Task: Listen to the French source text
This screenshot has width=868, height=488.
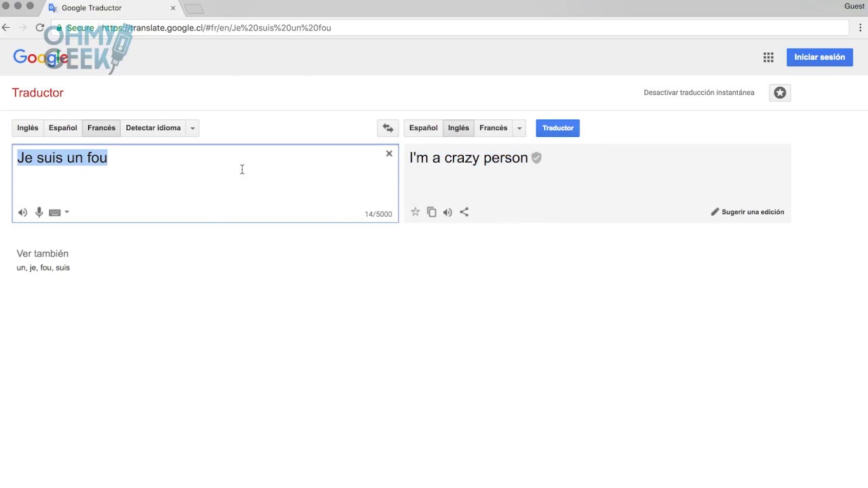Action: tap(22, 213)
